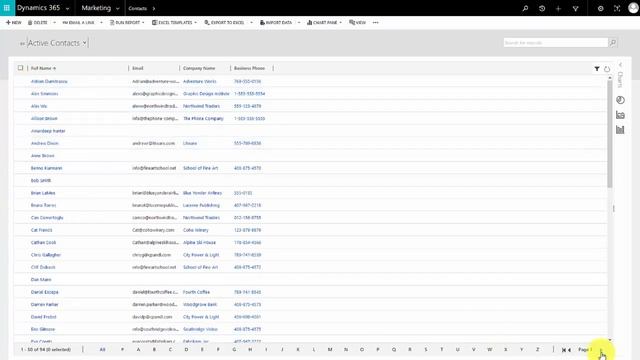Screen dimensions: 640x360
Task: Filter the list by All
Action: (x=102, y=349)
